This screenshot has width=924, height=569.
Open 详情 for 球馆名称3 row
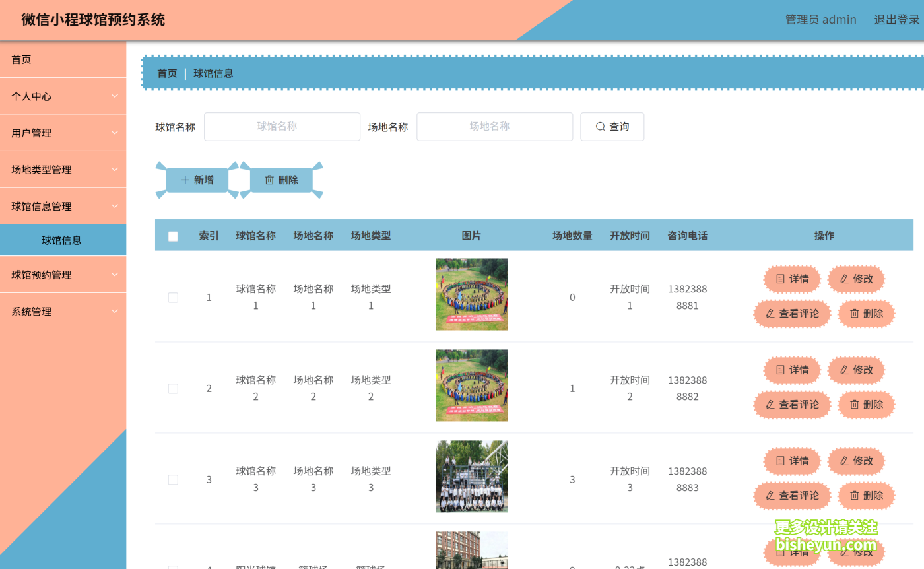791,461
